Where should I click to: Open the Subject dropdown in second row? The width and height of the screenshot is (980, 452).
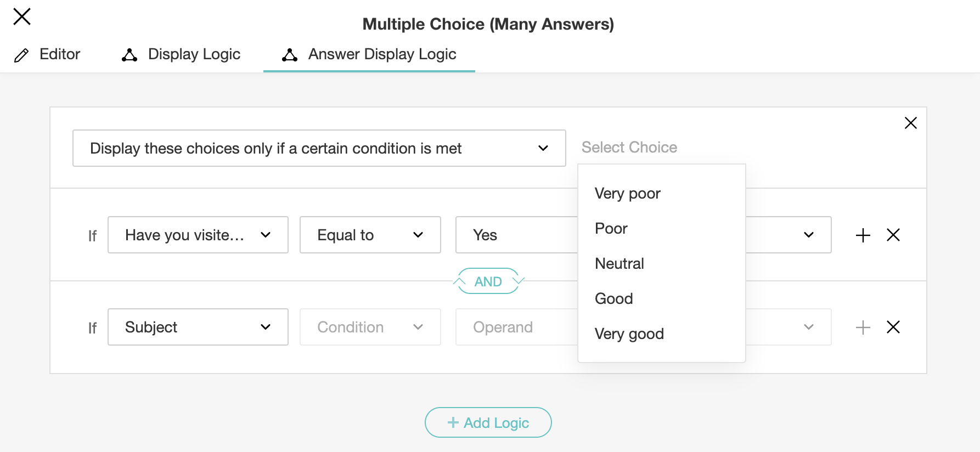point(198,327)
